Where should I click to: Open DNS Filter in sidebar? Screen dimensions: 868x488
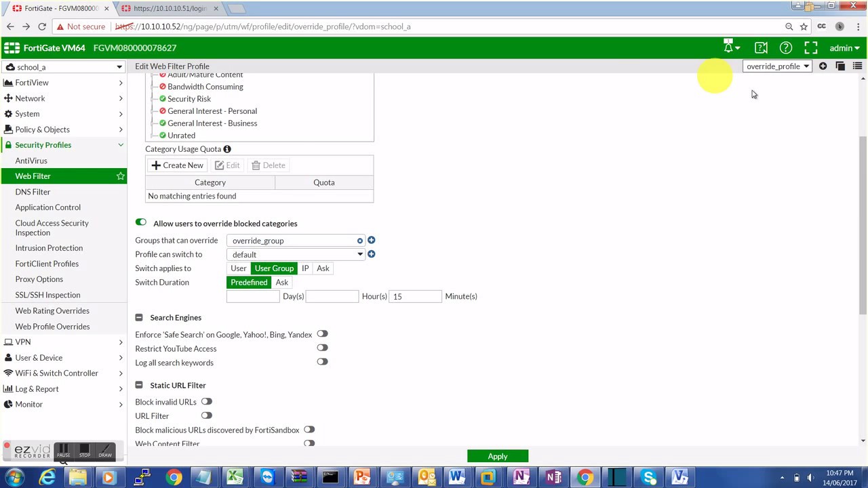tap(33, 192)
